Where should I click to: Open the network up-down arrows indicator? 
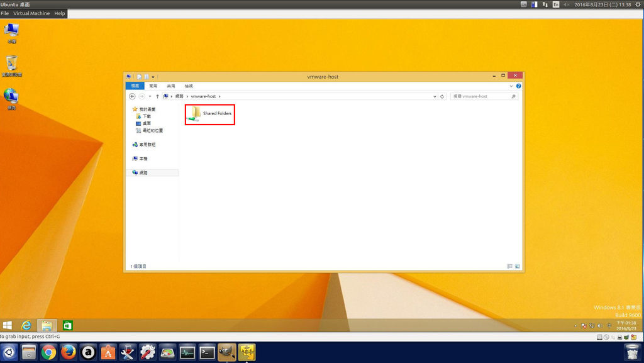coord(545,4)
